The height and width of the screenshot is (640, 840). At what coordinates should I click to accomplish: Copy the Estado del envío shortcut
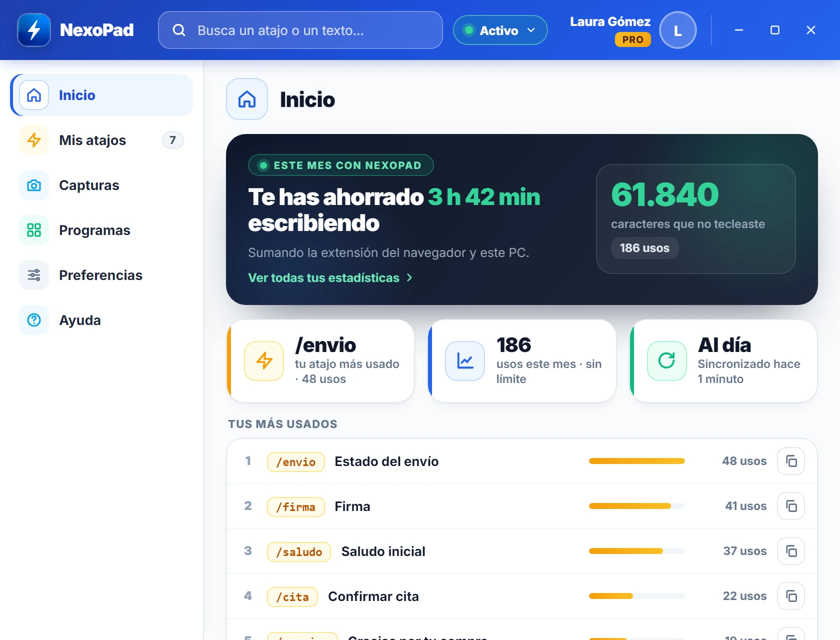[791, 461]
